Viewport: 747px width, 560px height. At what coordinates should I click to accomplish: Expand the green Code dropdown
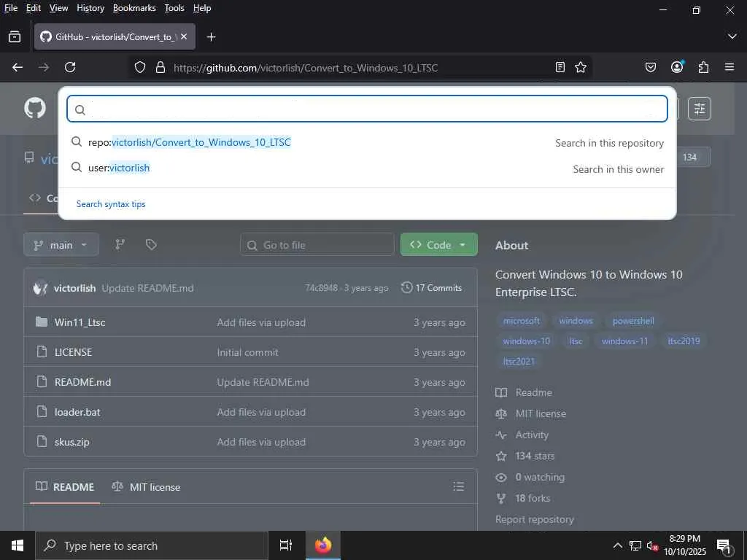[438, 244]
